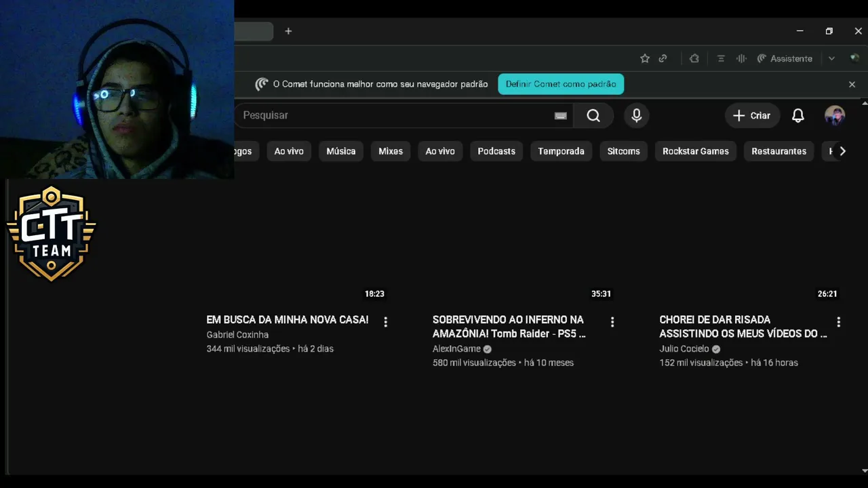The image size is (868, 488).
Task: Open the Criar menu
Action: point(752,115)
